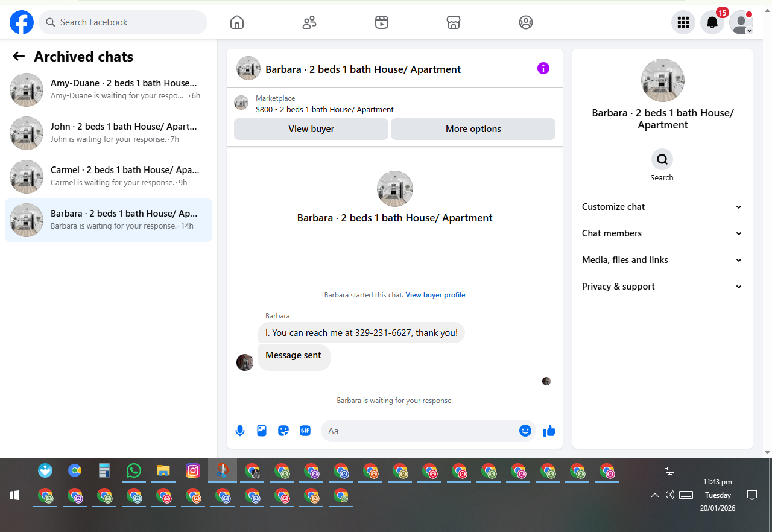Open the $800 Marketplace listing banner
The image size is (772, 532).
coord(394,104)
